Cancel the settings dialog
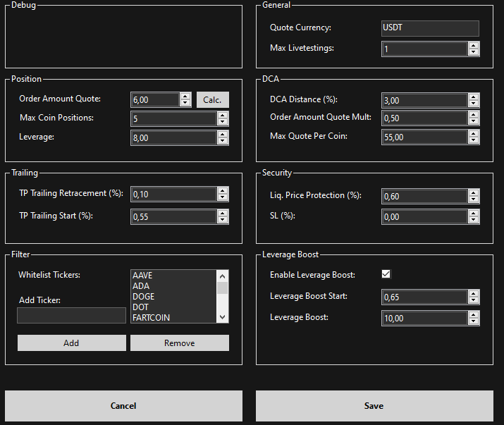The image size is (504, 425). pyautogui.click(x=123, y=405)
